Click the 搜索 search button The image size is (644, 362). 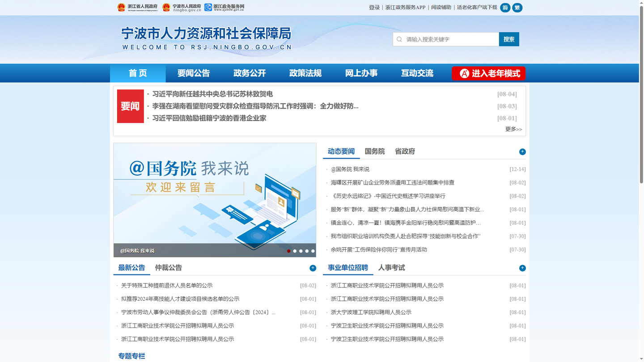(x=509, y=39)
